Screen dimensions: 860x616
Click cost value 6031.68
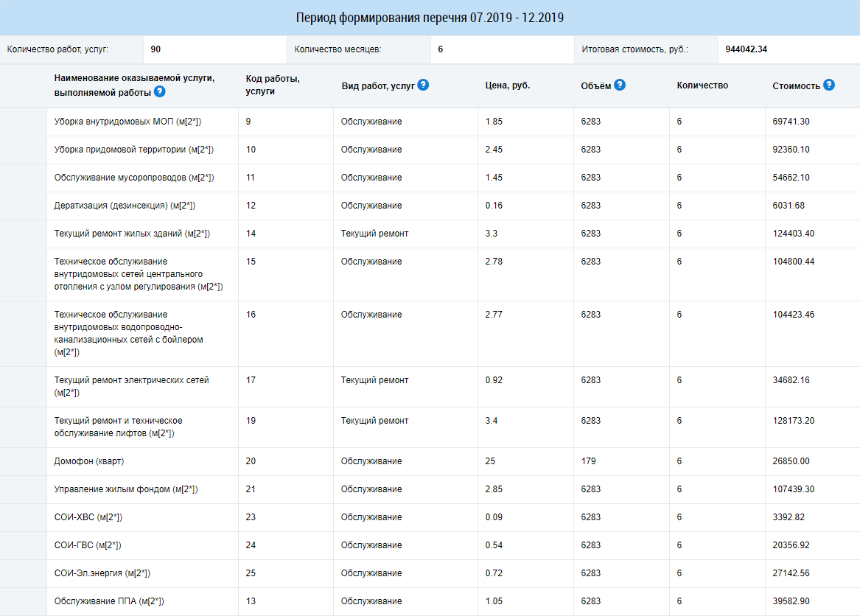789,206
